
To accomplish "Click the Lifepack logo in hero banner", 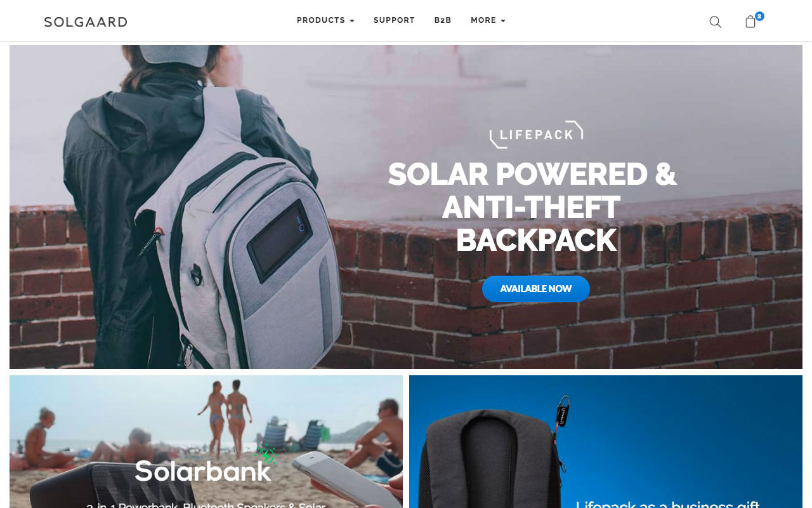I will click(x=536, y=134).
